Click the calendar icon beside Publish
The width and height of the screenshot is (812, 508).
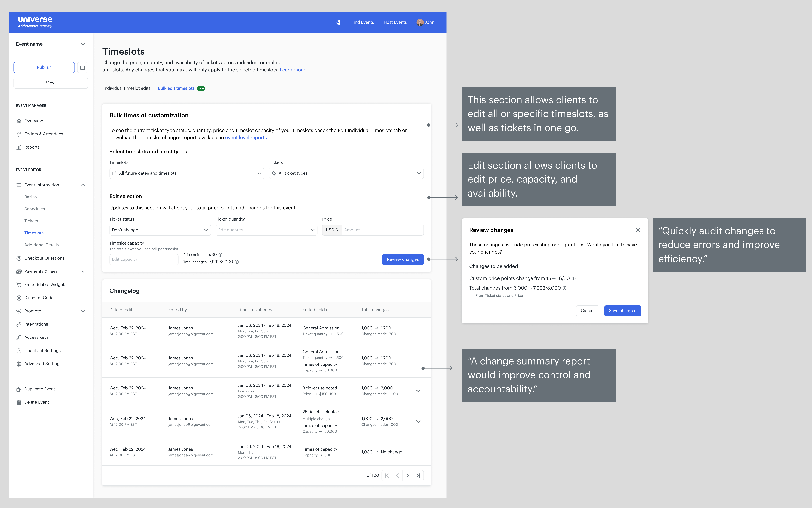83,68
